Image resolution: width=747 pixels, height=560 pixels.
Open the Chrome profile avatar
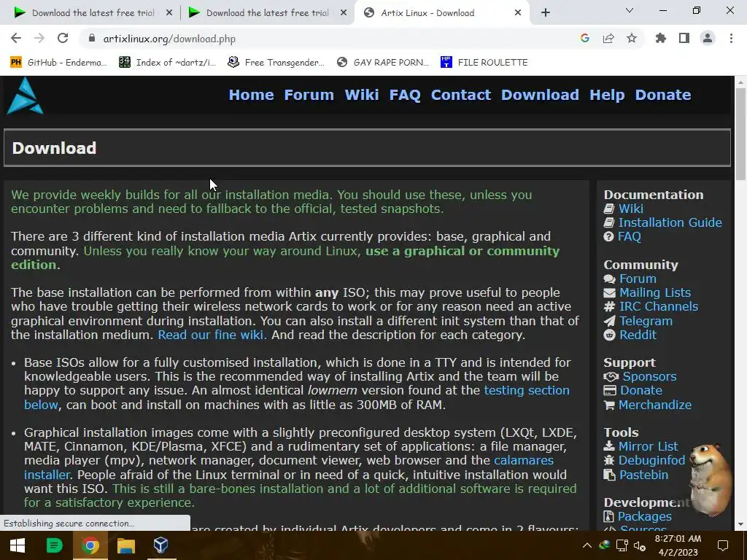coord(708,39)
